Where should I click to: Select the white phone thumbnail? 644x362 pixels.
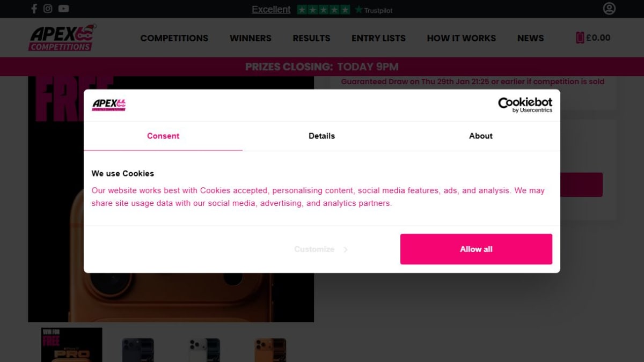tap(204, 349)
